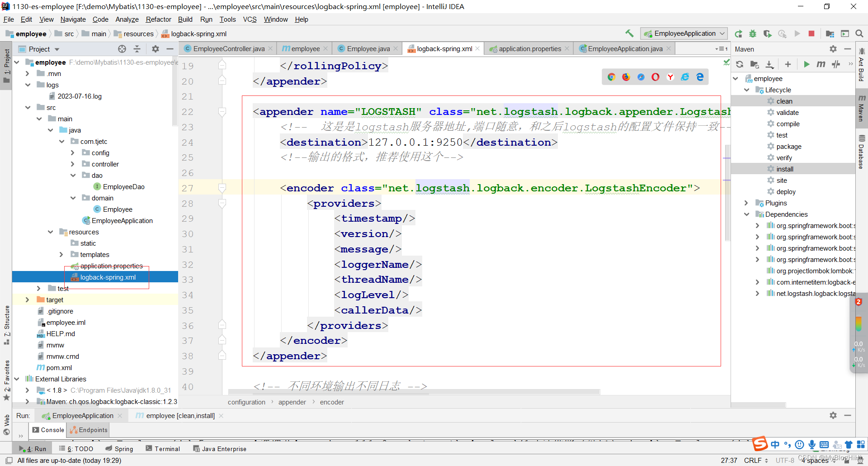Click the Build project hammer icon
This screenshot has width=868, height=466.
tap(629, 33)
